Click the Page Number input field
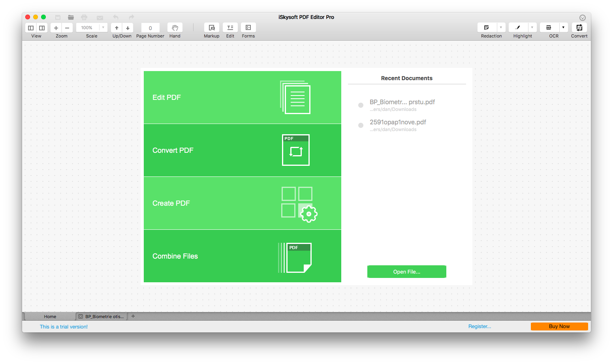 150,28
